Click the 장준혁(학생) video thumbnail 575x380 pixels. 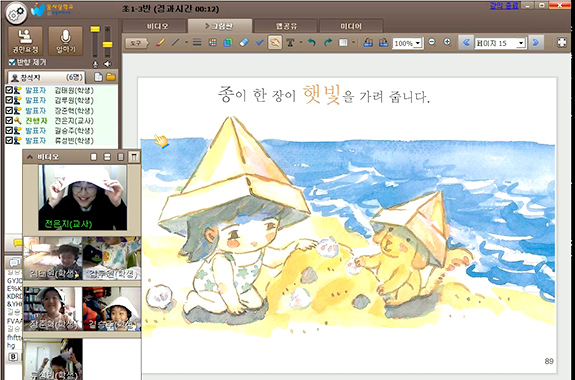(53, 309)
